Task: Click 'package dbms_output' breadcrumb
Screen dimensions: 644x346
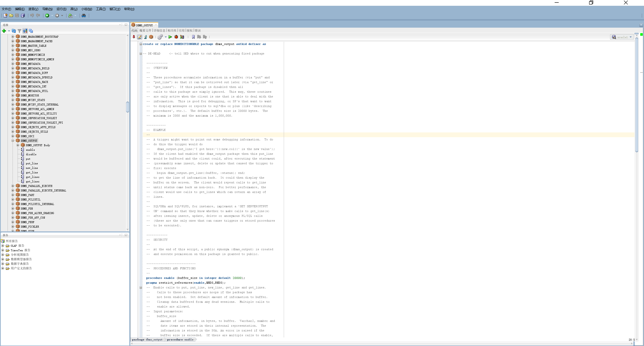Action: (x=147, y=339)
